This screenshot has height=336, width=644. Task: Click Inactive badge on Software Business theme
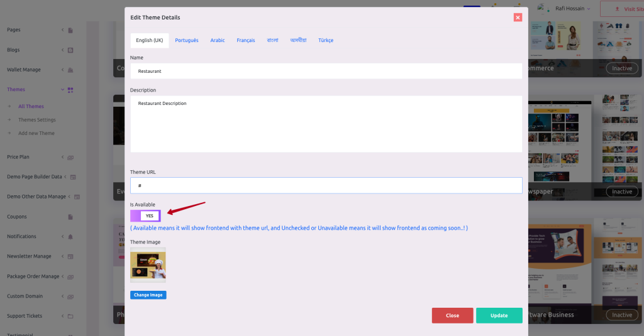(622, 315)
